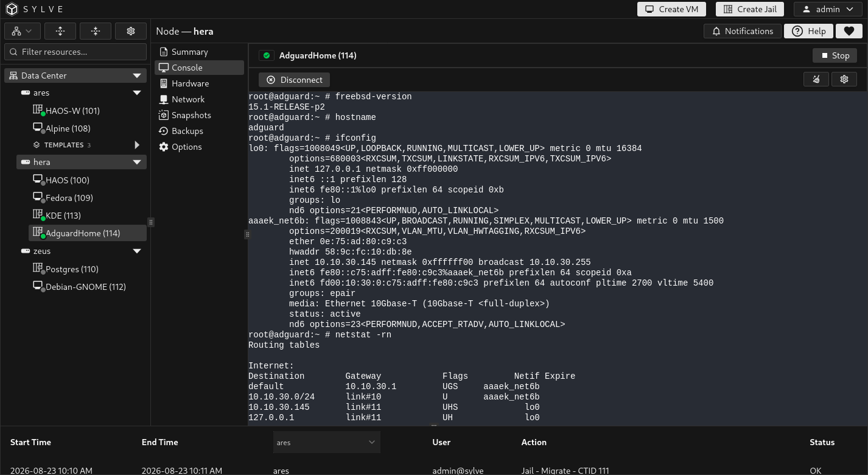868x475 pixels.
Task: Click the Start Time column header
Action: [30, 442]
